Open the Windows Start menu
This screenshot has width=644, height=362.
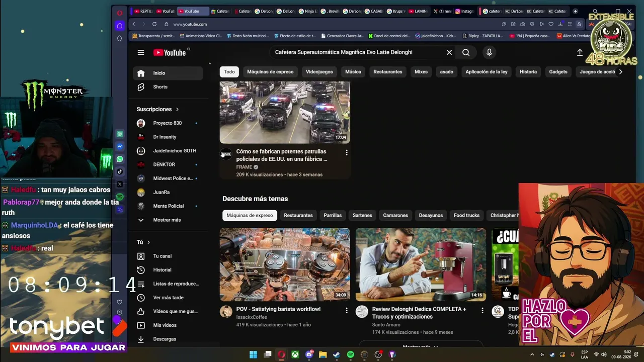(x=254, y=354)
